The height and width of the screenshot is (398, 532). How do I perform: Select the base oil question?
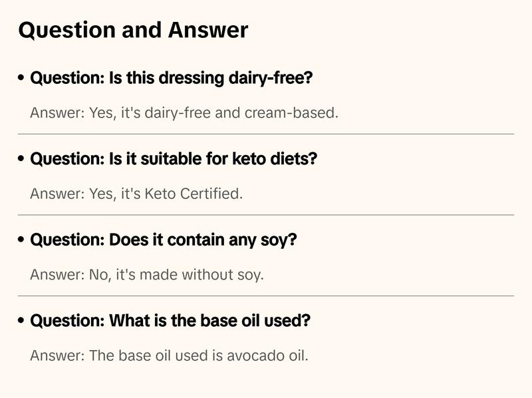pyautogui.click(x=170, y=321)
